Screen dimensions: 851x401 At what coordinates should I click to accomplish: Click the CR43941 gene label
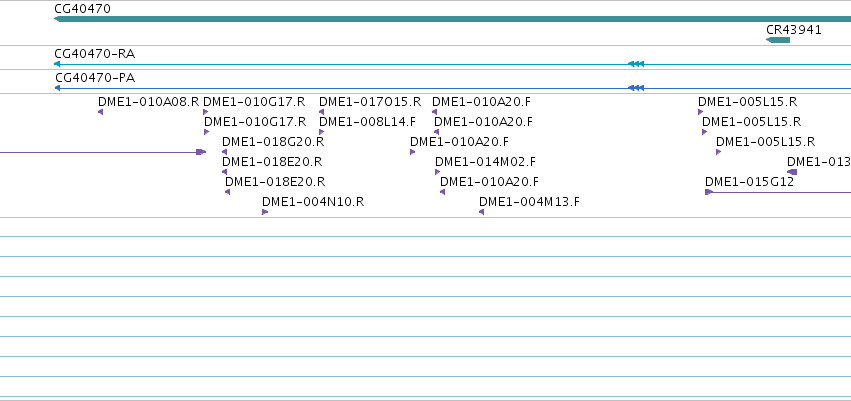(x=793, y=30)
